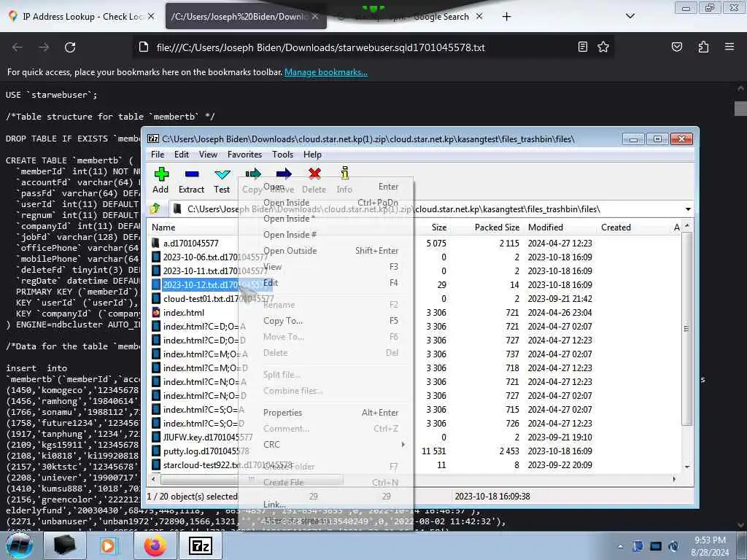Open 7-Zip from the taskbar

click(200, 545)
